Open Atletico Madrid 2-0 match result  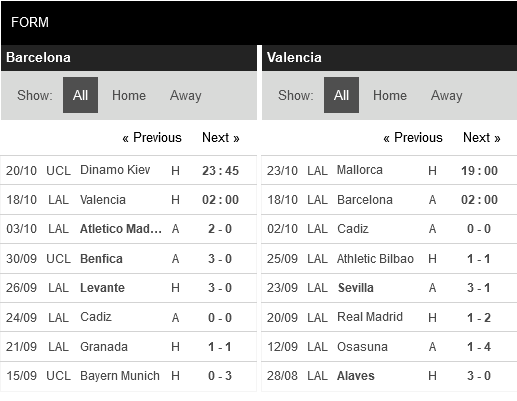[128, 229]
